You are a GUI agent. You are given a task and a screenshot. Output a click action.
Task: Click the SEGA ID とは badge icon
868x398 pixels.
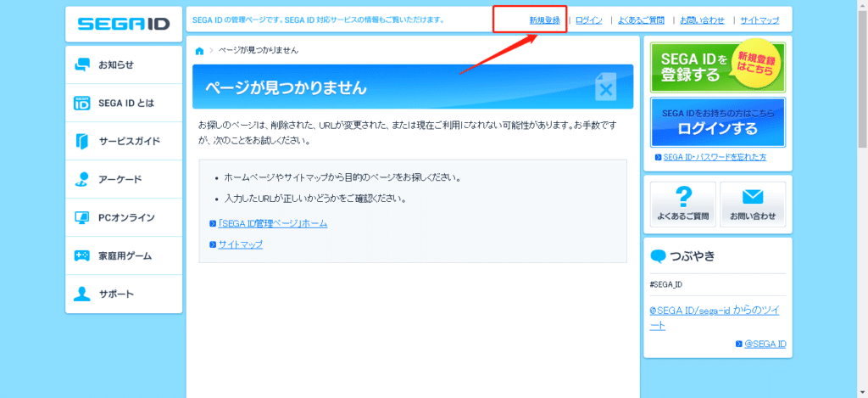(82, 103)
